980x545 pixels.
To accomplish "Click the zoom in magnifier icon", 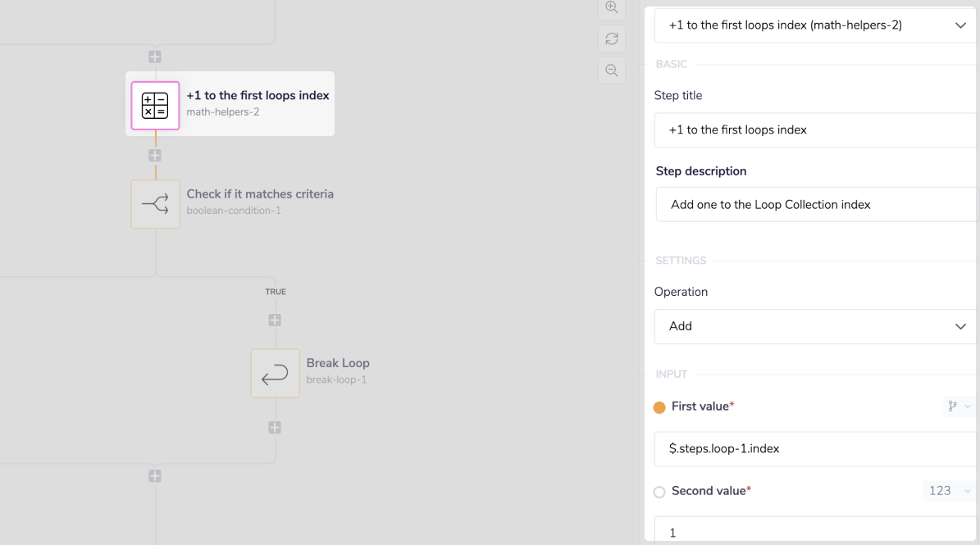I will (x=611, y=7).
